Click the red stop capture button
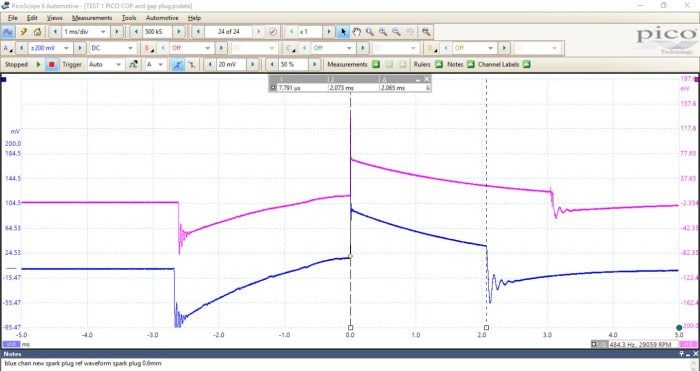Viewport: 700px width, 371px height. (52, 64)
